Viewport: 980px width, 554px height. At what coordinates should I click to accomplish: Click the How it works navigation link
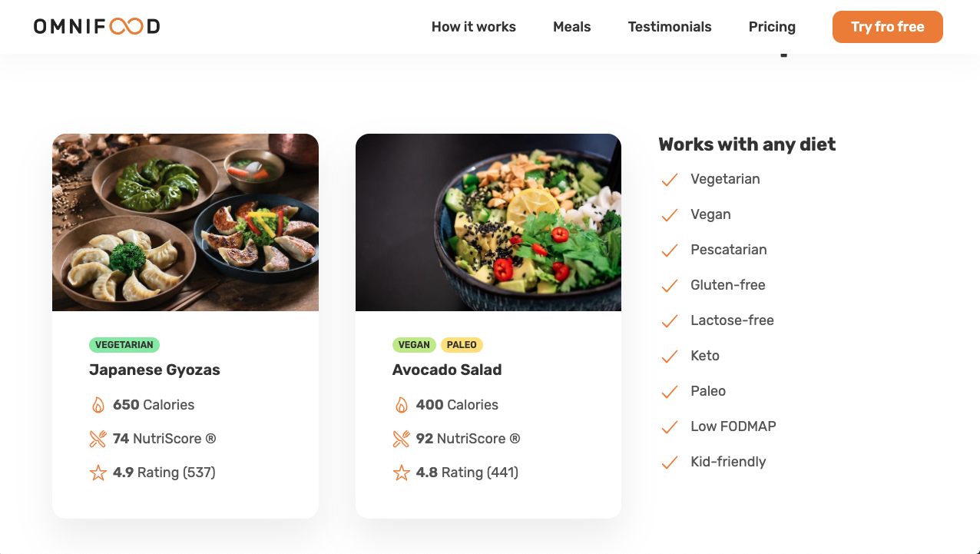tap(473, 26)
